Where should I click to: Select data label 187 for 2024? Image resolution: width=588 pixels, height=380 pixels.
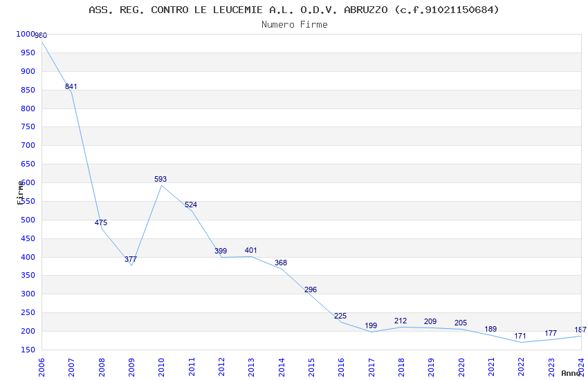580,330
